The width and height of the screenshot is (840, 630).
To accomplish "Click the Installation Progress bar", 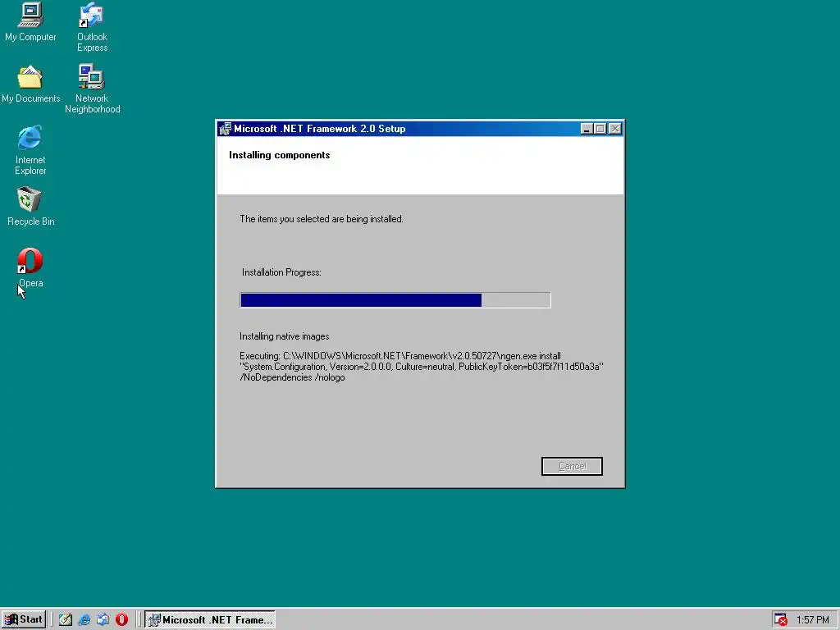I will pos(395,300).
